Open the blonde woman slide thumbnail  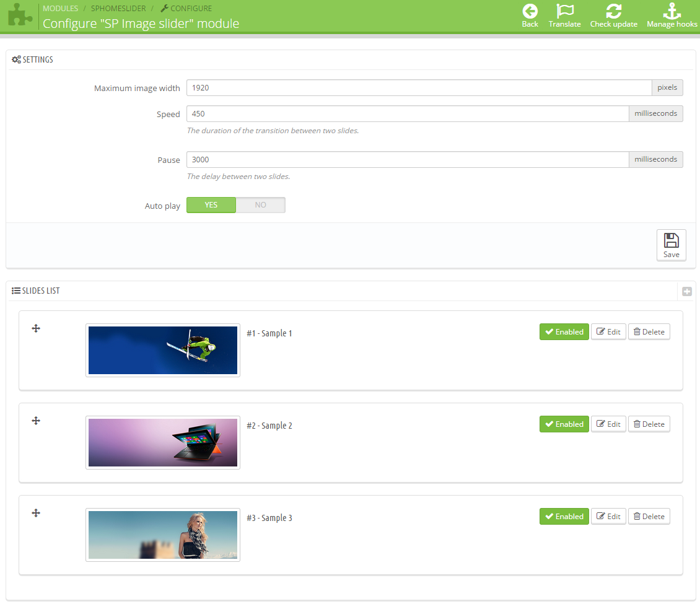point(163,535)
